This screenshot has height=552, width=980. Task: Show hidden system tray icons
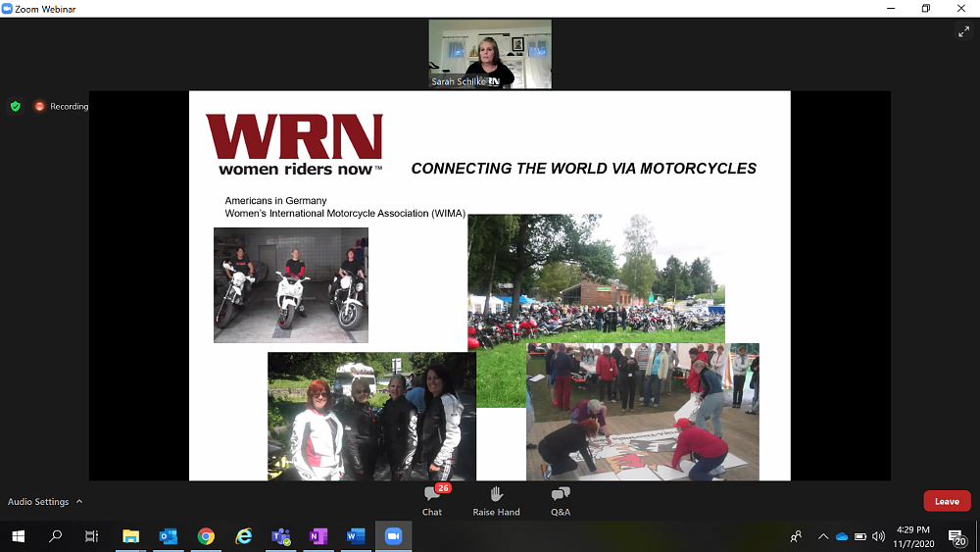coord(823,536)
